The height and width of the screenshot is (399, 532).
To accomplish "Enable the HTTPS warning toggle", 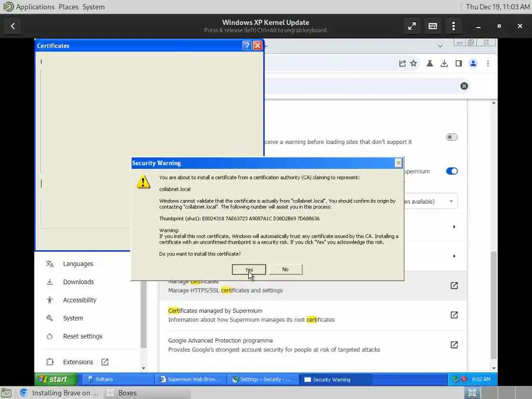I will tap(451, 137).
